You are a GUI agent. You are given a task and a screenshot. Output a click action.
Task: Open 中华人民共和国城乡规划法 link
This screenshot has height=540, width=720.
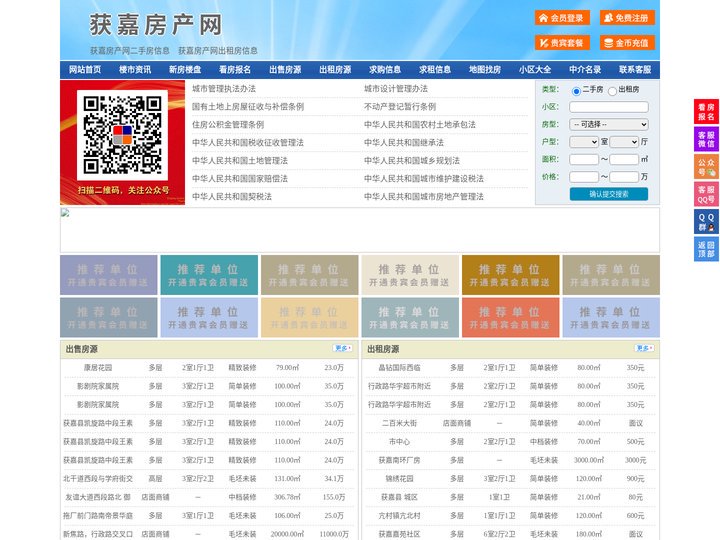(x=412, y=160)
